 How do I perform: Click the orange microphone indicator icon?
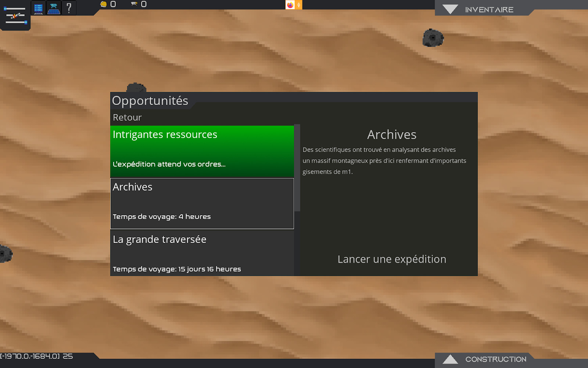pyautogui.click(x=299, y=5)
